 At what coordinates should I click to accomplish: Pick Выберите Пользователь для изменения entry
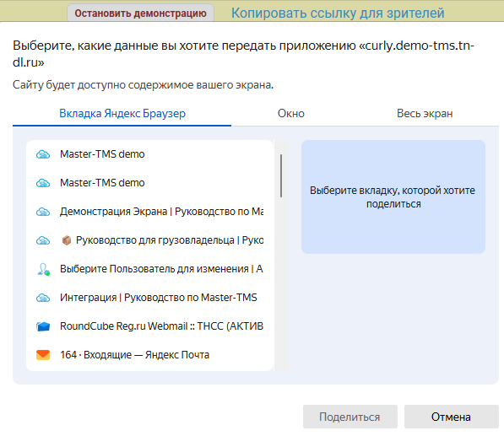pos(149,269)
